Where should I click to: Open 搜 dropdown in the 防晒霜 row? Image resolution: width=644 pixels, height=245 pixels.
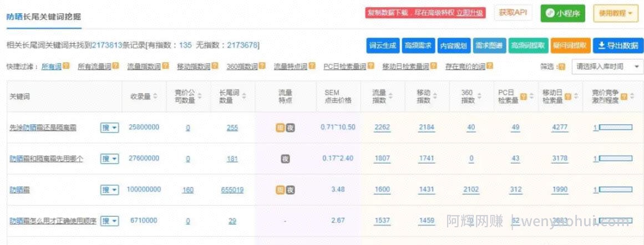point(109,190)
